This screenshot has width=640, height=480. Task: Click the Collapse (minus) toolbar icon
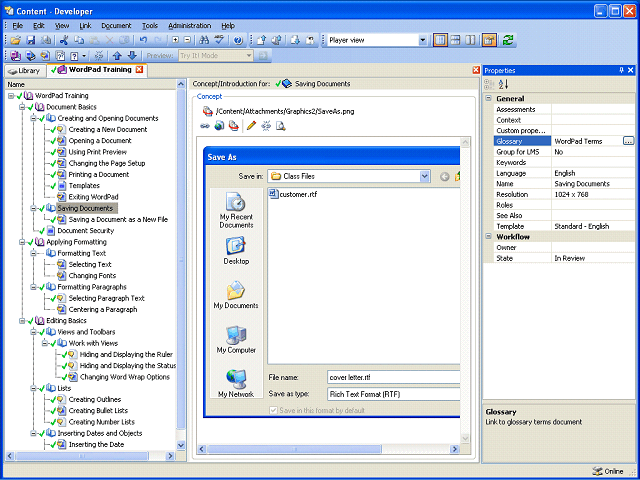coord(187,40)
